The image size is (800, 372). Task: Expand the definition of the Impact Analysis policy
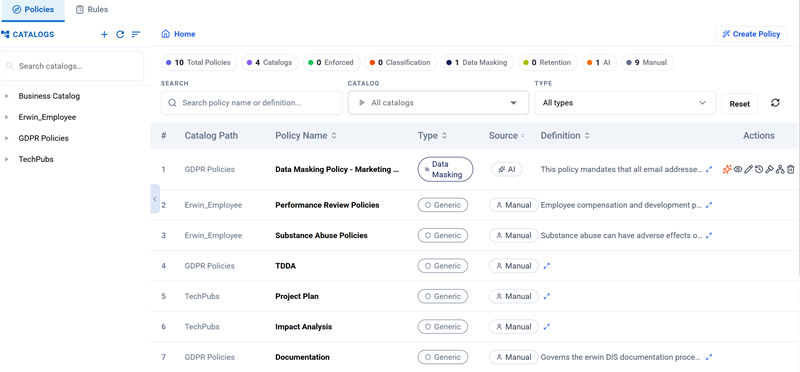click(547, 327)
